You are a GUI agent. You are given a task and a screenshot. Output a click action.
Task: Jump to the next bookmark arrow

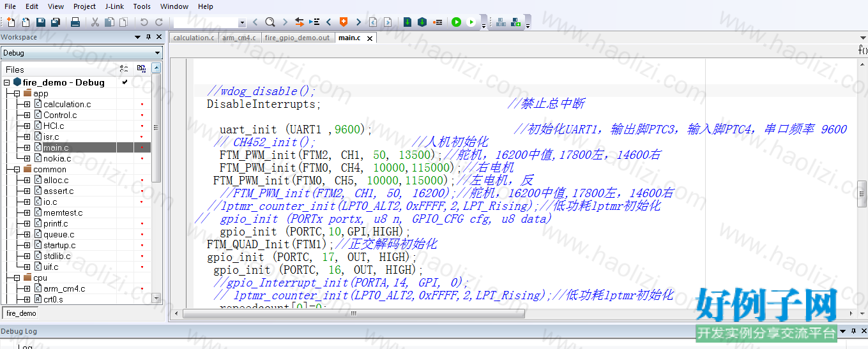coord(358,22)
